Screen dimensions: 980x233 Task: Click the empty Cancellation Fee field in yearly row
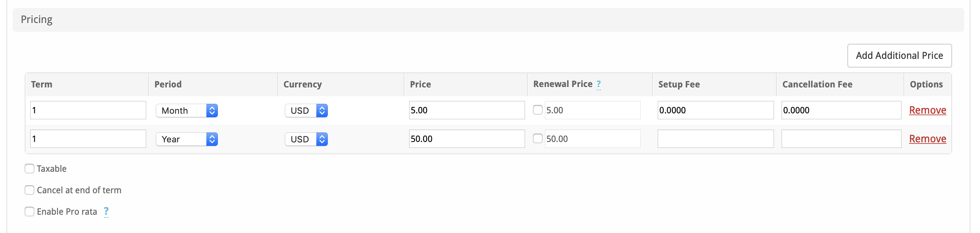tap(841, 139)
